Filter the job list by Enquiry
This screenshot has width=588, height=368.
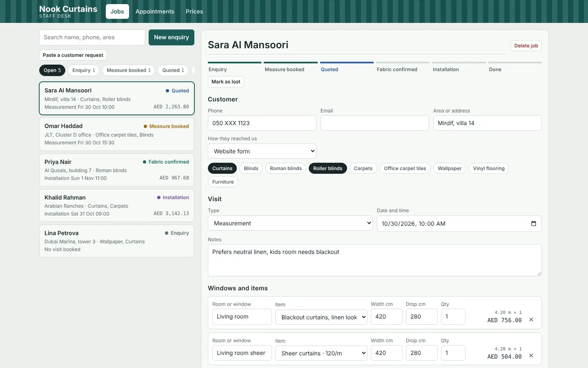(x=84, y=70)
